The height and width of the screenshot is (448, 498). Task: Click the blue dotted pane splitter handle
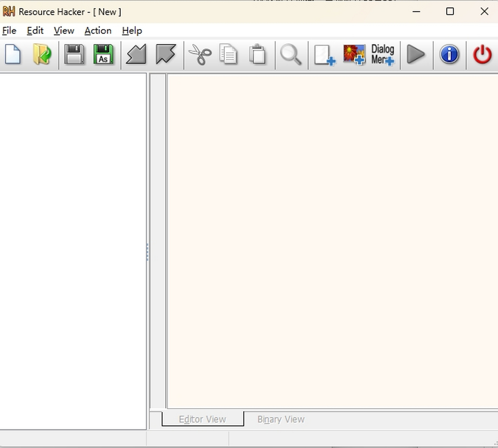(x=147, y=252)
